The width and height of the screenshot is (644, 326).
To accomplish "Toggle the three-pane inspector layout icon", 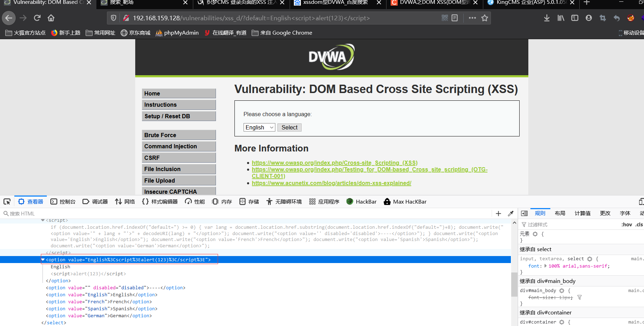I will [x=524, y=213].
